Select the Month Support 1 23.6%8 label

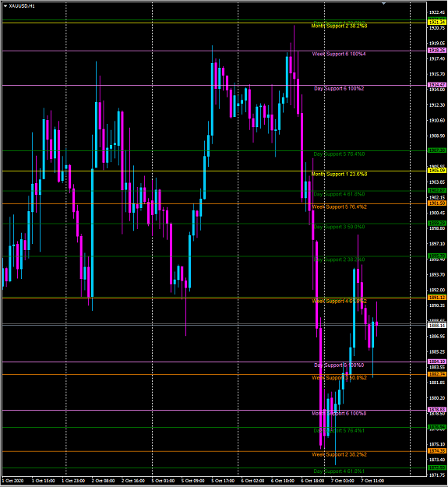[339, 175]
